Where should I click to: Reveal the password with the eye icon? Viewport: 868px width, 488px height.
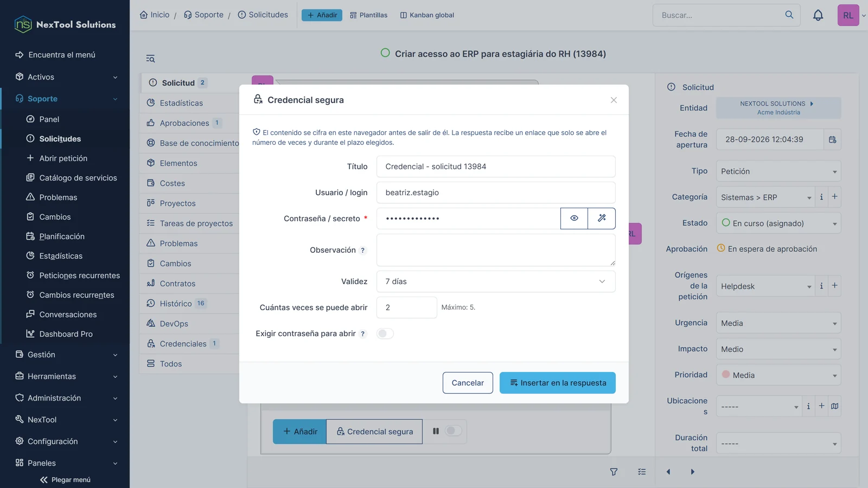pos(574,219)
